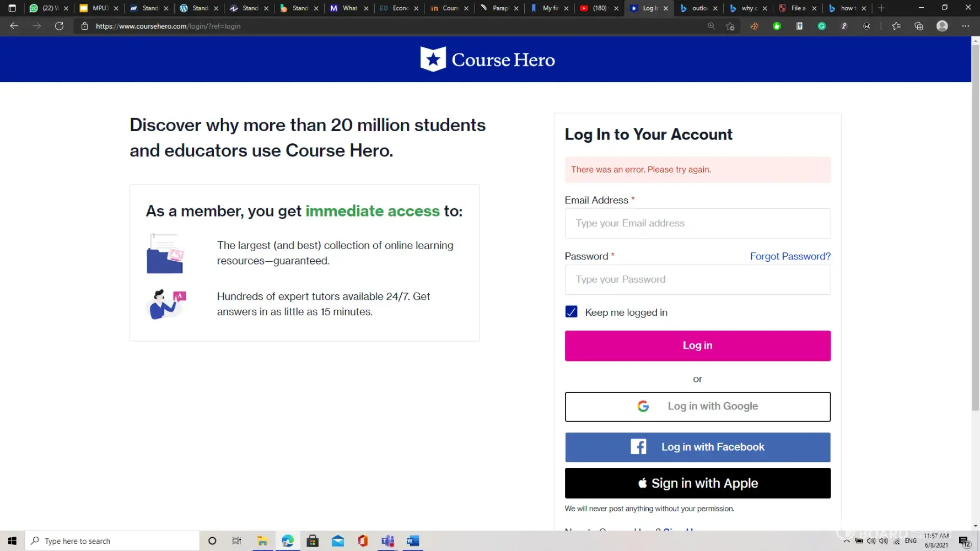Refresh the page with reload icon
Viewport: 980px width, 551px height.
[x=59, y=26]
